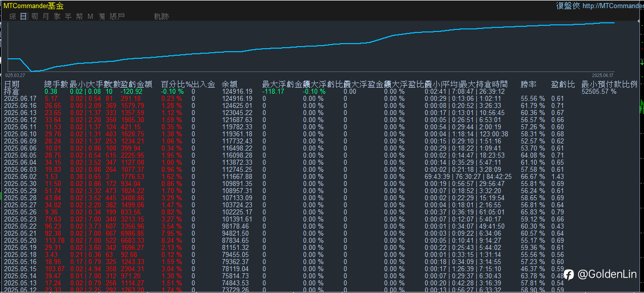Click the 日期 column header

(x=12, y=84)
